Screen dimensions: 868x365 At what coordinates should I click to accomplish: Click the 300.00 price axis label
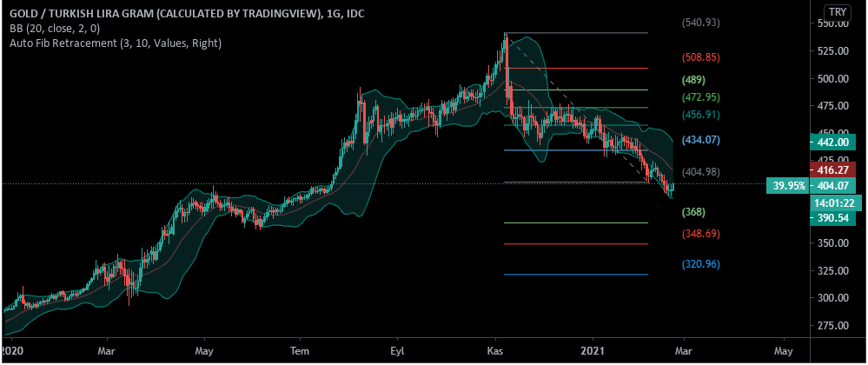(x=833, y=298)
